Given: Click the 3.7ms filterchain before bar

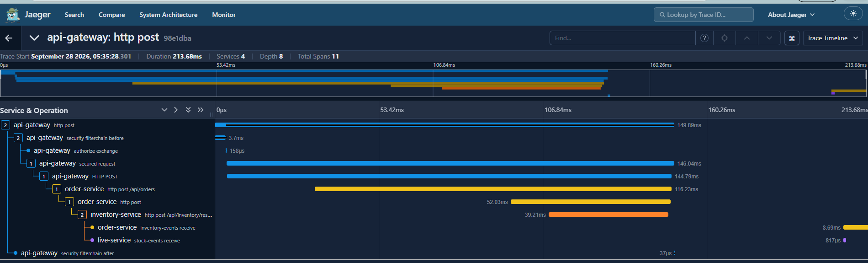Looking at the screenshot, I should pos(220,138).
